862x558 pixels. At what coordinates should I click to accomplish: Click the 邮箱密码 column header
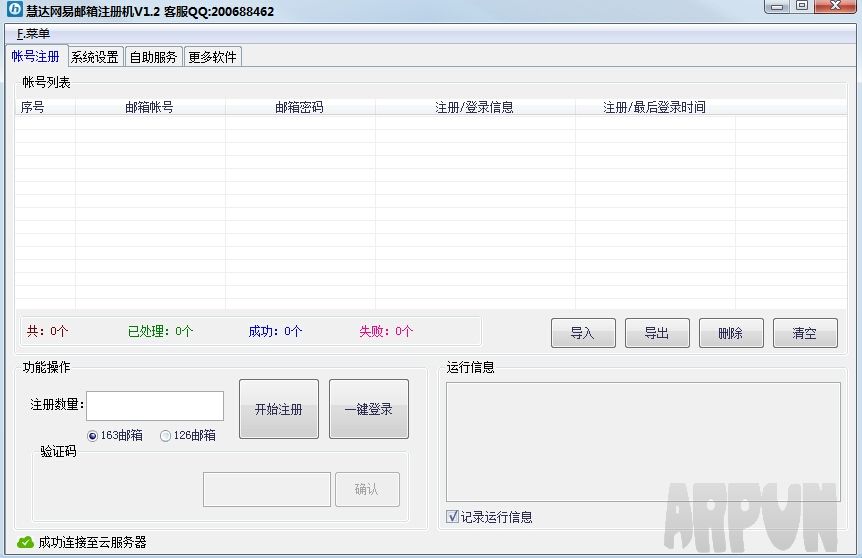click(300, 107)
